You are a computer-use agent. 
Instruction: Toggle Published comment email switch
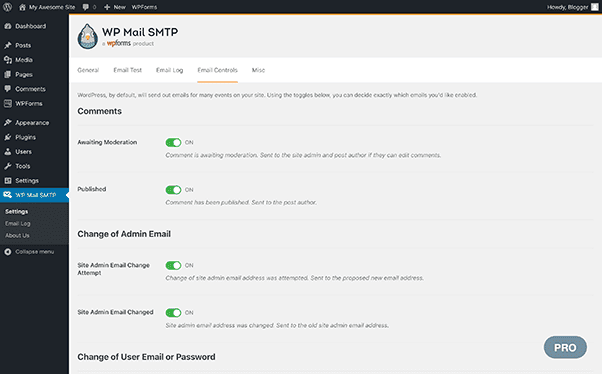[x=173, y=190]
